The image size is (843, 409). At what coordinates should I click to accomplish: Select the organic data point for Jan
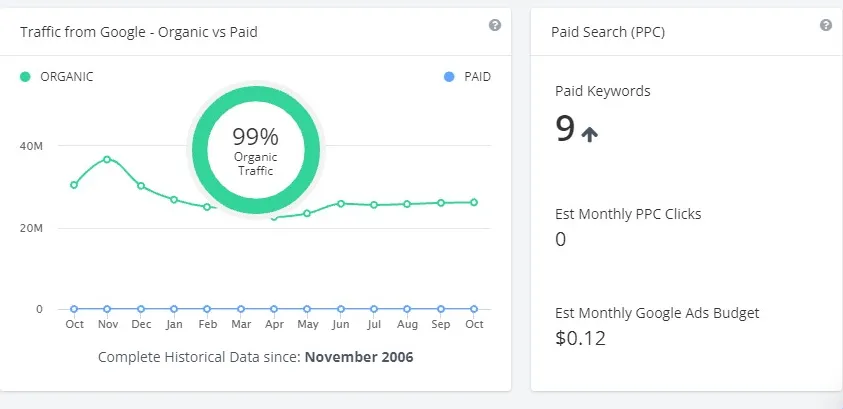click(174, 200)
